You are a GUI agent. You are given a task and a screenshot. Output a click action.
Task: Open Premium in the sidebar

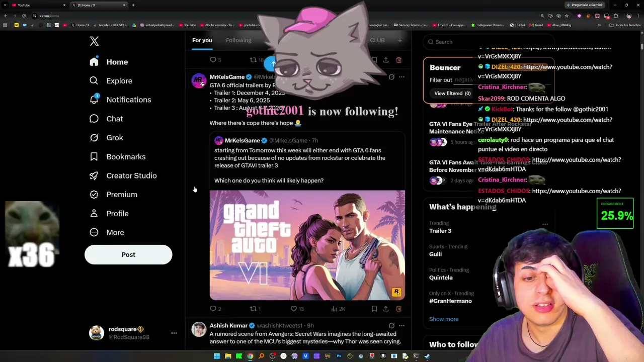113,195
